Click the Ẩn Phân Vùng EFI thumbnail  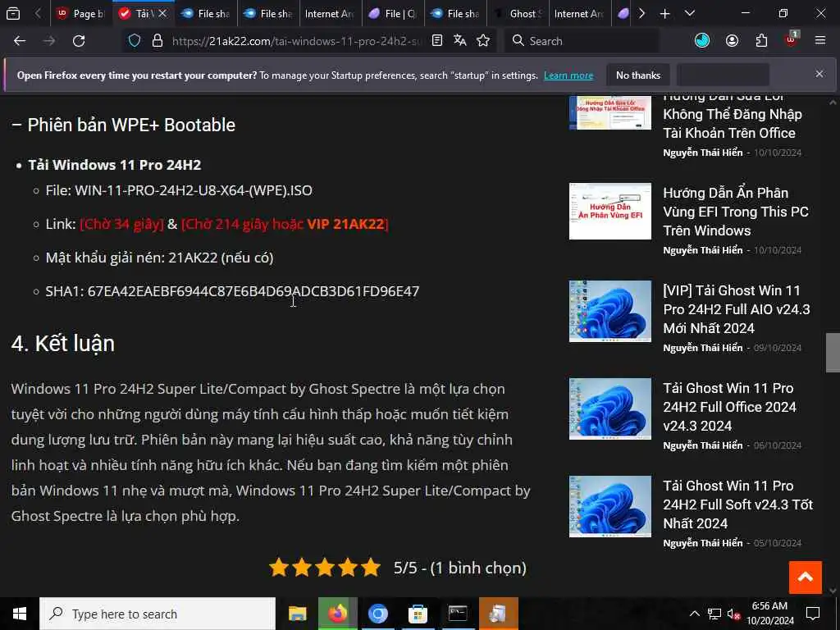point(610,211)
